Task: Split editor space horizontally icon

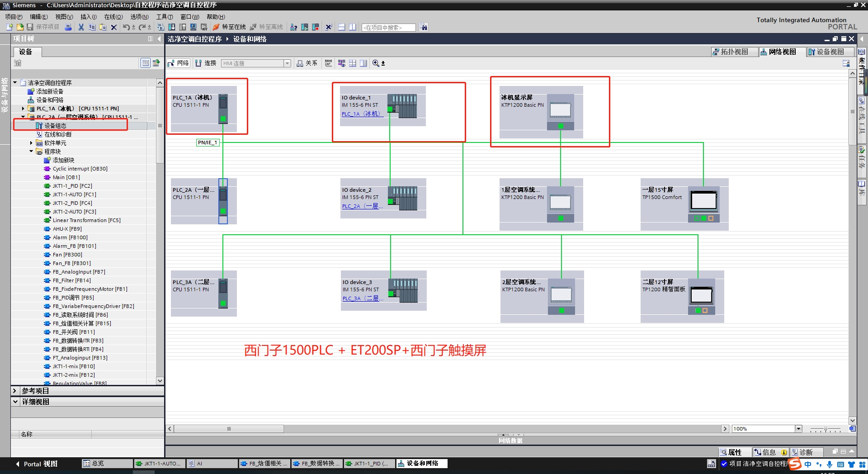Action: [342, 27]
